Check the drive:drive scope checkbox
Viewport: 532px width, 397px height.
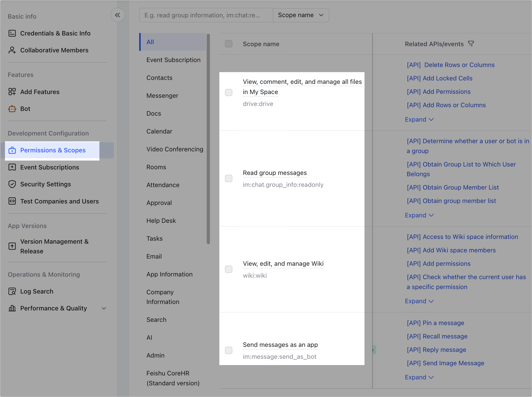click(x=229, y=92)
